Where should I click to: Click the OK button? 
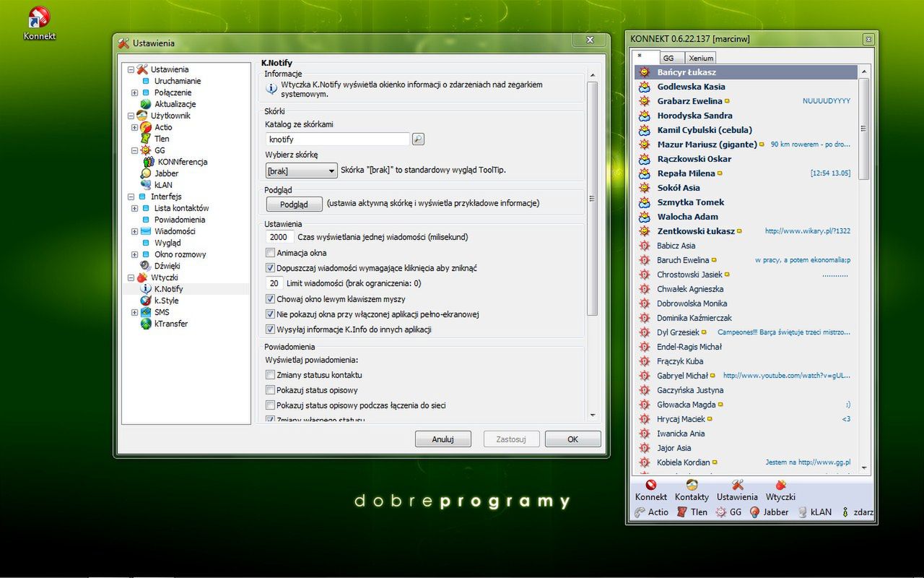pyautogui.click(x=572, y=439)
